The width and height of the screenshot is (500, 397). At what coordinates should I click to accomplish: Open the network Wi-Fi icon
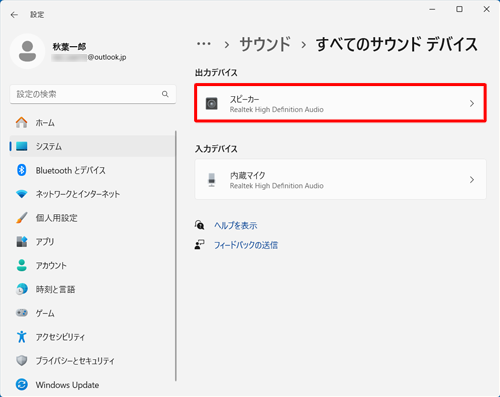tap(22, 194)
